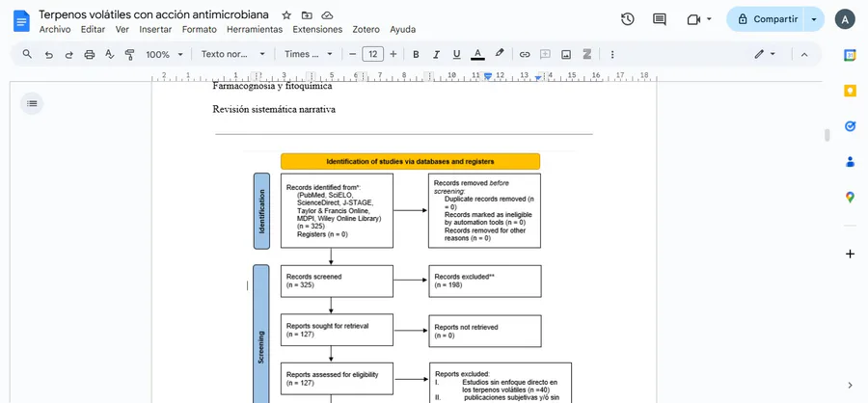Screen dimensions: 868x403
Task: Open the Formato menu
Action: click(200, 30)
